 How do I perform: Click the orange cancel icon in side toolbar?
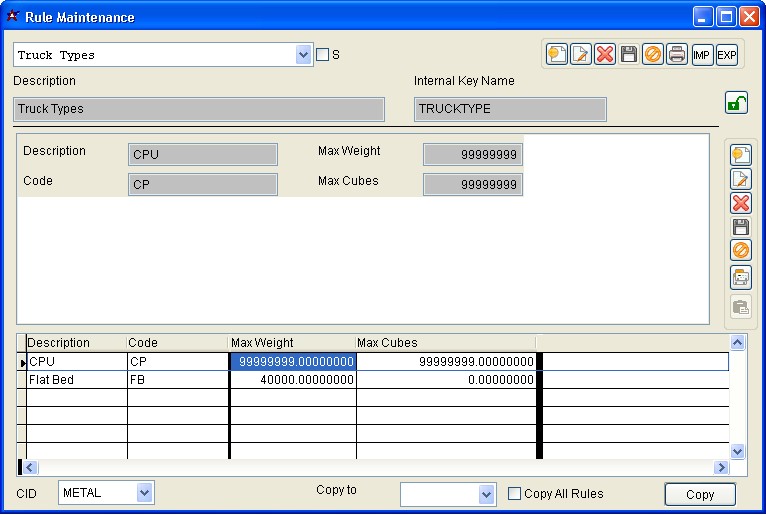741,251
